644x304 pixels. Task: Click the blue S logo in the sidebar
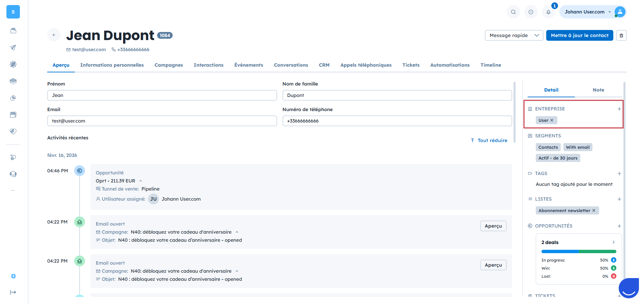click(x=13, y=12)
